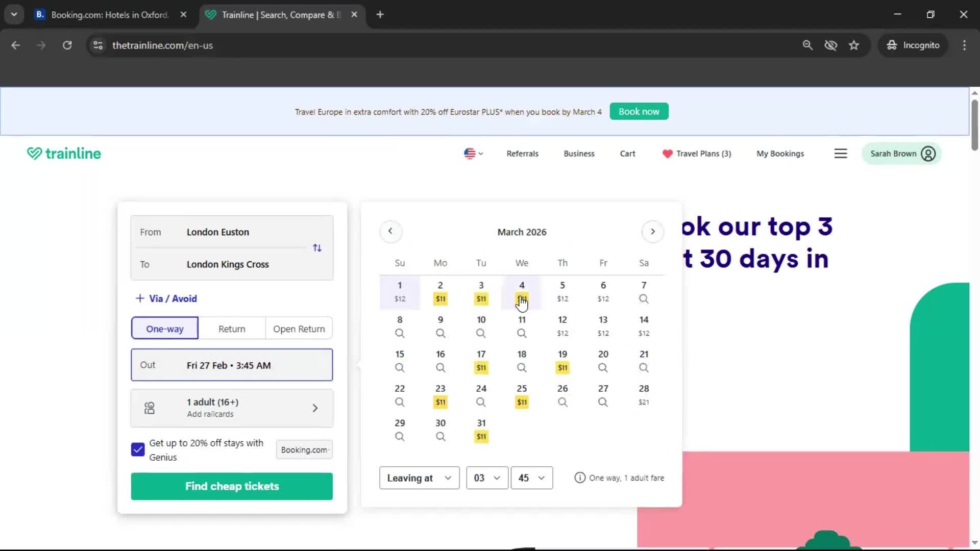The height and width of the screenshot is (551, 980).
Task: Click the swap stations arrows icon
Action: pyautogui.click(x=317, y=248)
